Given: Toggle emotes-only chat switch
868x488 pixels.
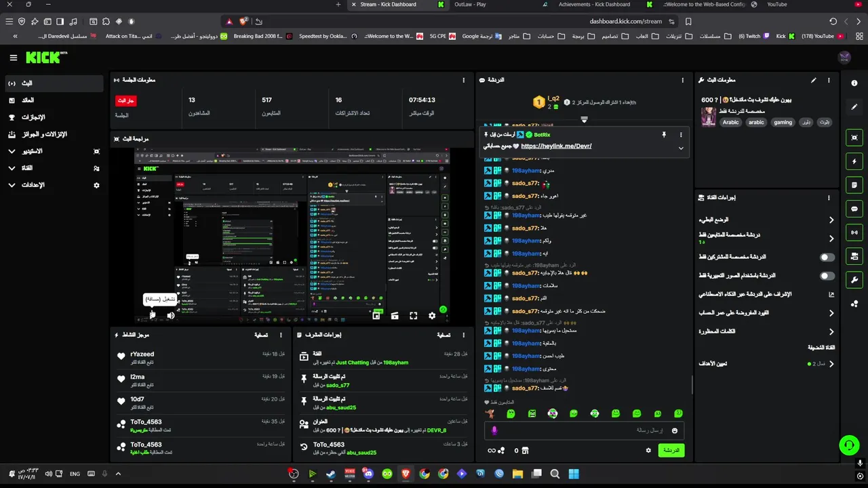Looking at the screenshot, I should tap(827, 276).
